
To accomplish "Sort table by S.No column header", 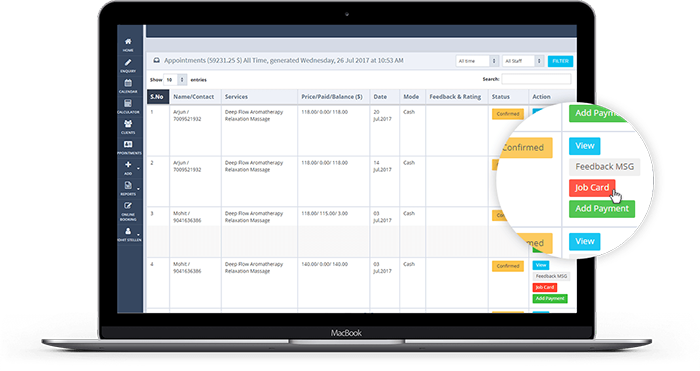I will (158, 97).
